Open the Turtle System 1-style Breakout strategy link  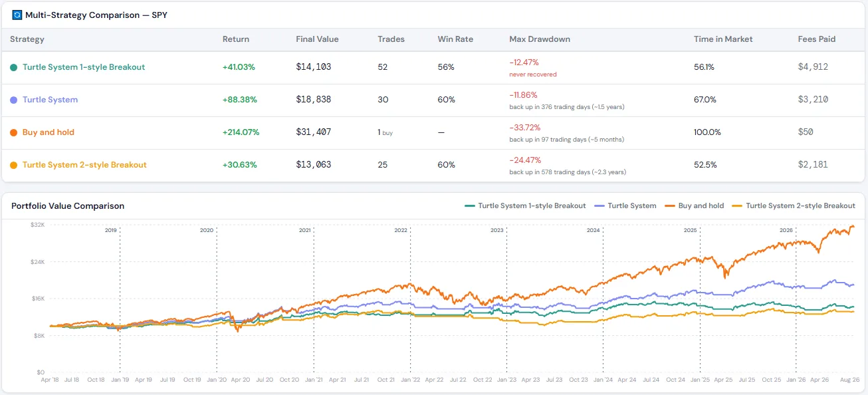[84, 67]
